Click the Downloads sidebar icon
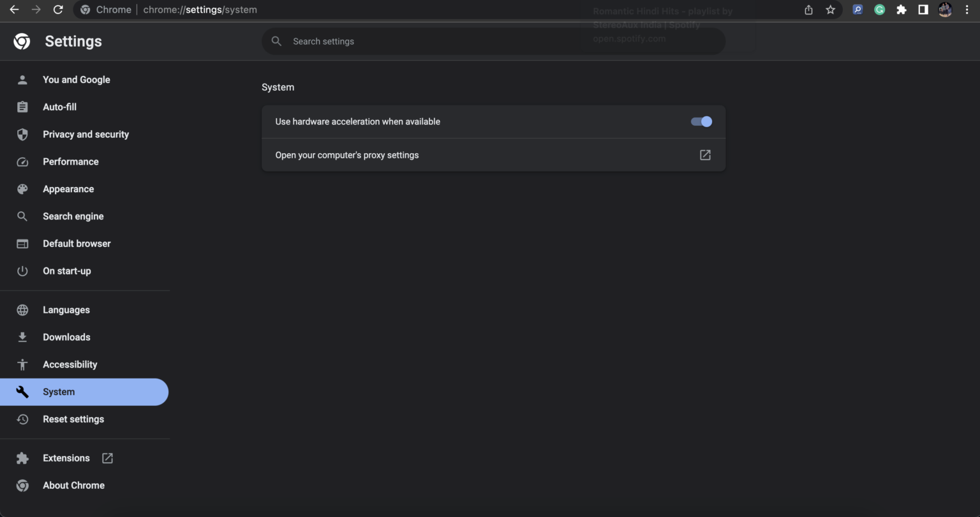This screenshot has width=980, height=517. (x=22, y=337)
